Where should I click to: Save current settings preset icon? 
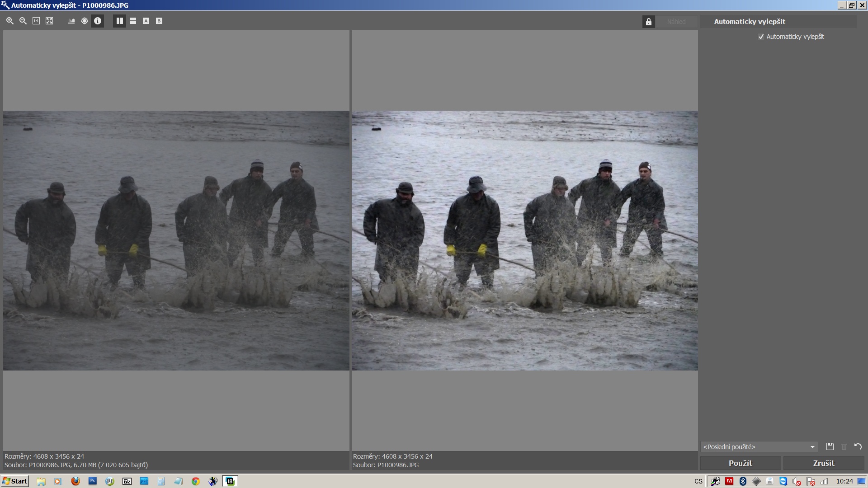coord(830,446)
